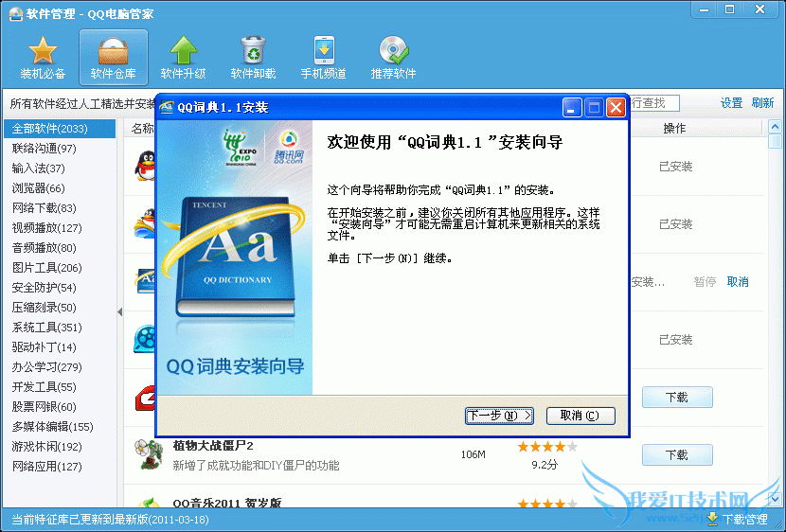
Task: Click the film reel player icon in list
Action: tap(144, 339)
